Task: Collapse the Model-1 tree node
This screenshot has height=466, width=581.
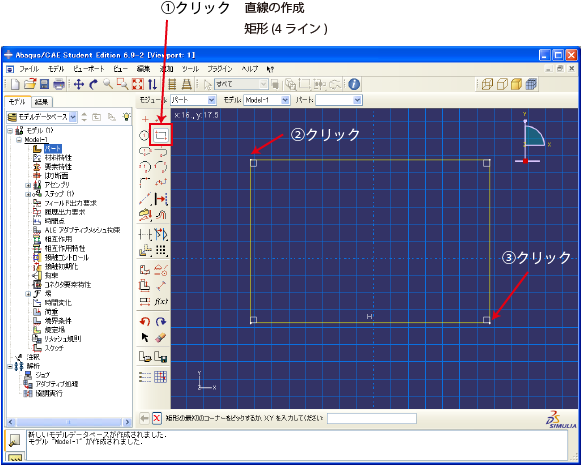Action: click(x=19, y=140)
